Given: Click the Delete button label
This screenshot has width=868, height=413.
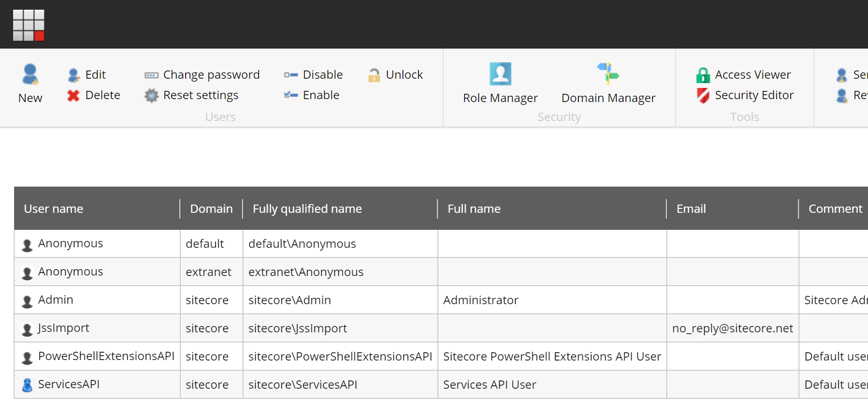Looking at the screenshot, I should (103, 95).
